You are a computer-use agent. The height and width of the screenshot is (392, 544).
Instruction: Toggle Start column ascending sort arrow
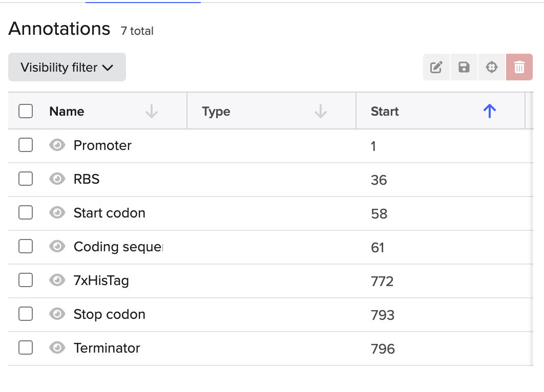[x=490, y=111]
